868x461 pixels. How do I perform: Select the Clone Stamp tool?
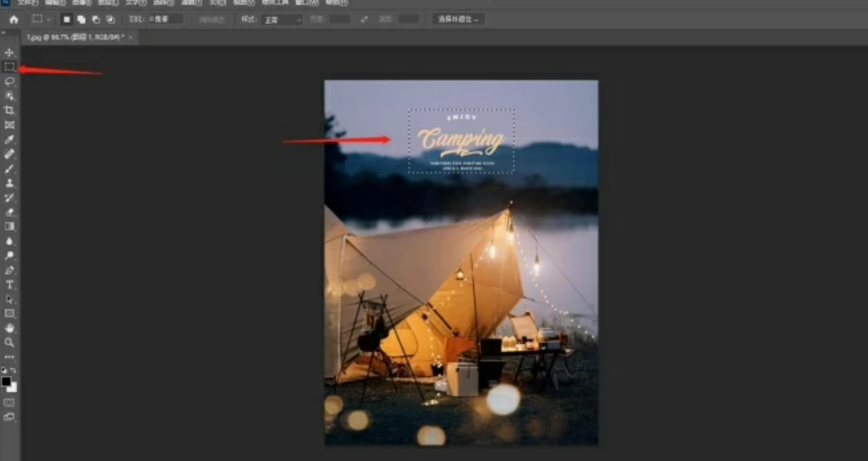pyautogui.click(x=10, y=183)
